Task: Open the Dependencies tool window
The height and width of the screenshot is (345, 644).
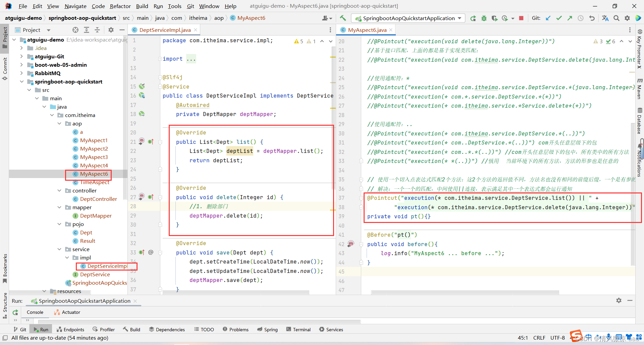Action: (x=167, y=330)
